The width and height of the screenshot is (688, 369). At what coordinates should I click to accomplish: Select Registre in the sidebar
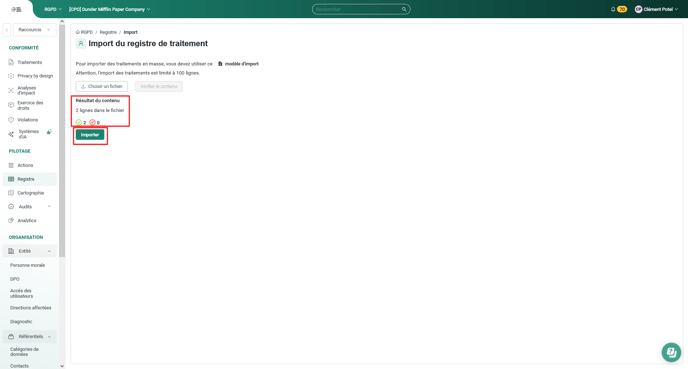tap(30, 179)
